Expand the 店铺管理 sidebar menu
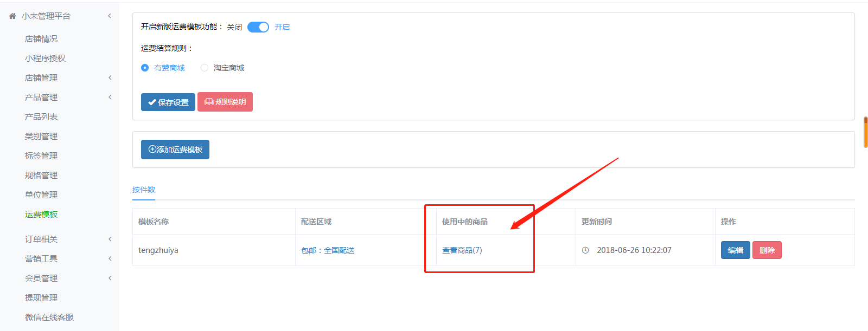The height and width of the screenshot is (331, 868). tap(110, 78)
